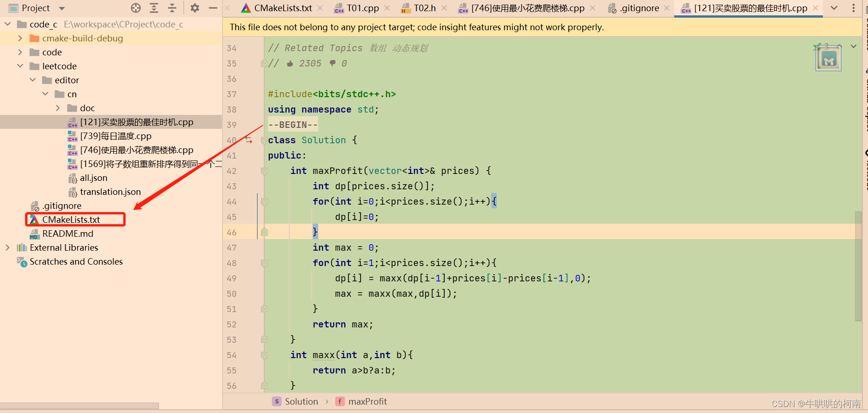Close the T01.cpp tab

pyautogui.click(x=387, y=8)
